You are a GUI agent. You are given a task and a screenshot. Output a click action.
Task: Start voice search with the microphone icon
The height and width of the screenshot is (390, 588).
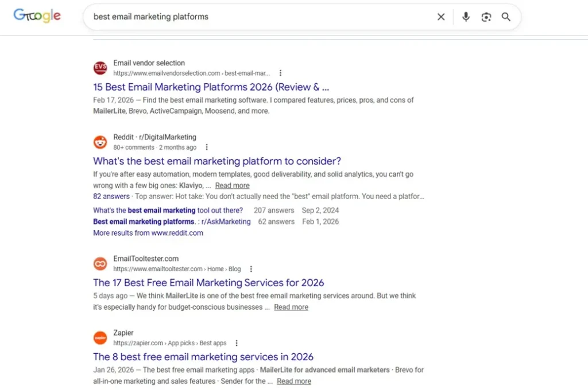466,17
